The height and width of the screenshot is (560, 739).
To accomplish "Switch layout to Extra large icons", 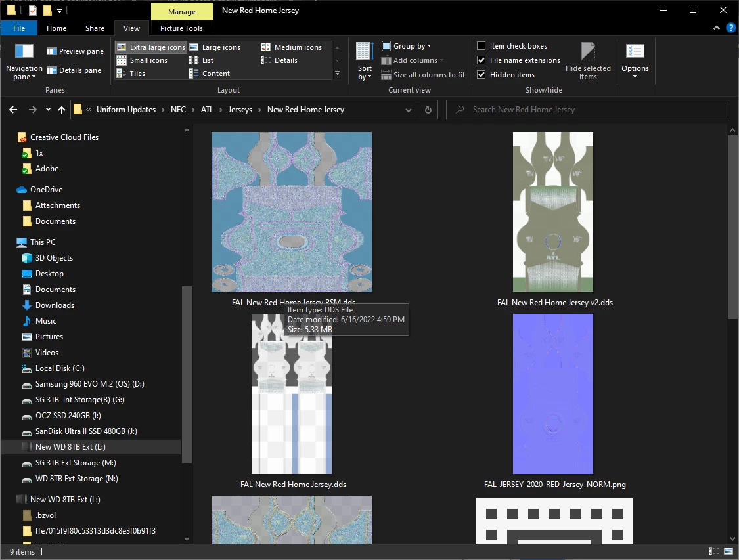I will pyautogui.click(x=151, y=47).
